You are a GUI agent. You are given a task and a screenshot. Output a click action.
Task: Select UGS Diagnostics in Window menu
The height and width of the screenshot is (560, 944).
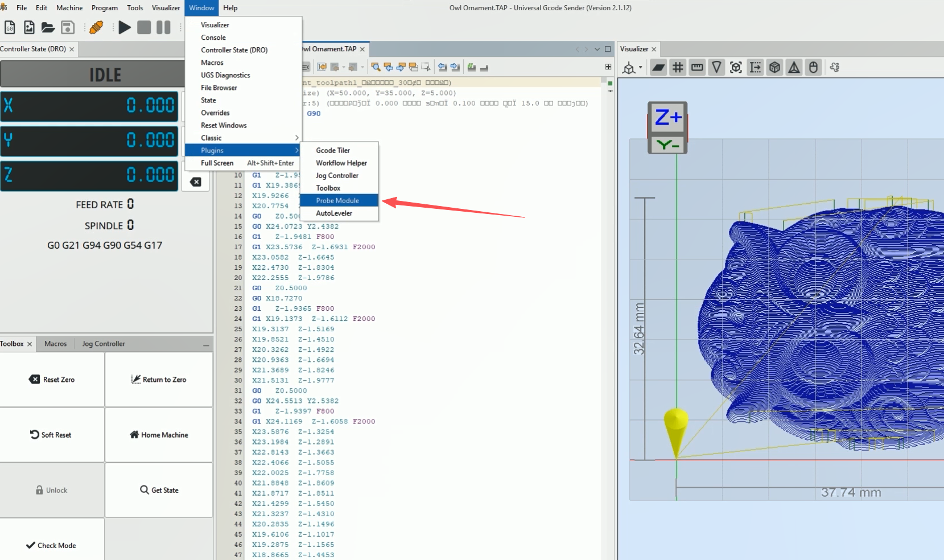244,75
